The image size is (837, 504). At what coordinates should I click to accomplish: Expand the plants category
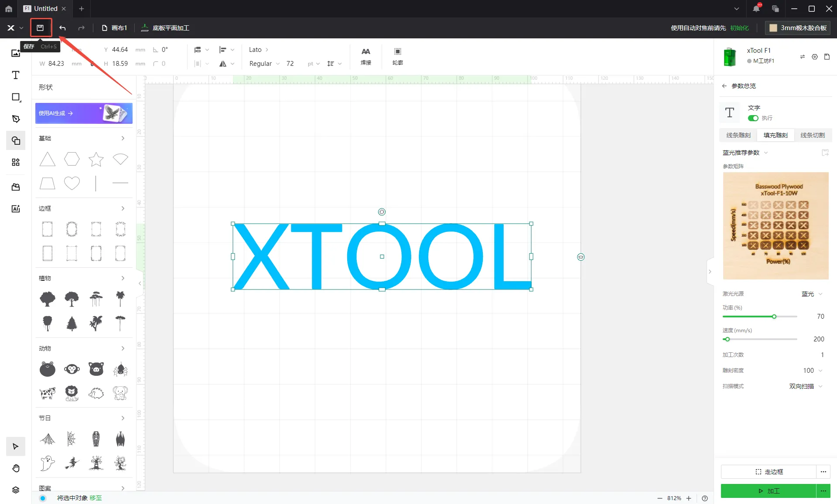click(123, 278)
